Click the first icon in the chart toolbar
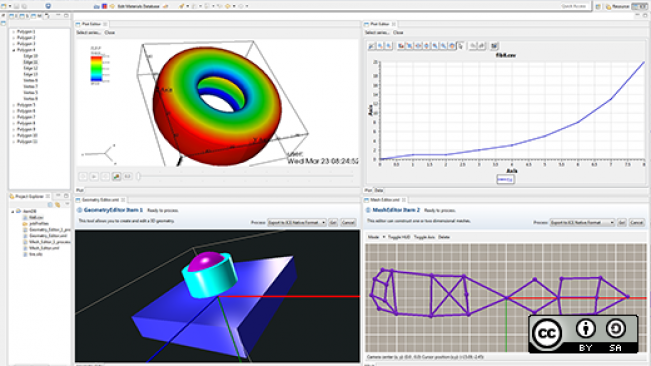The width and height of the screenshot is (651, 366). tap(372, 46)
